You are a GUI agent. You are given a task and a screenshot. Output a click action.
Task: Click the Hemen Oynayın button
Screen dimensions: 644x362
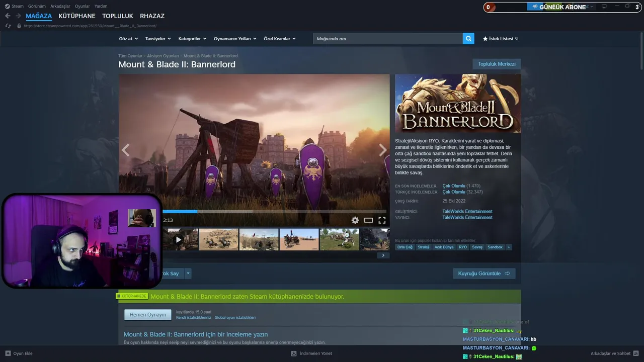pos(148,315)
